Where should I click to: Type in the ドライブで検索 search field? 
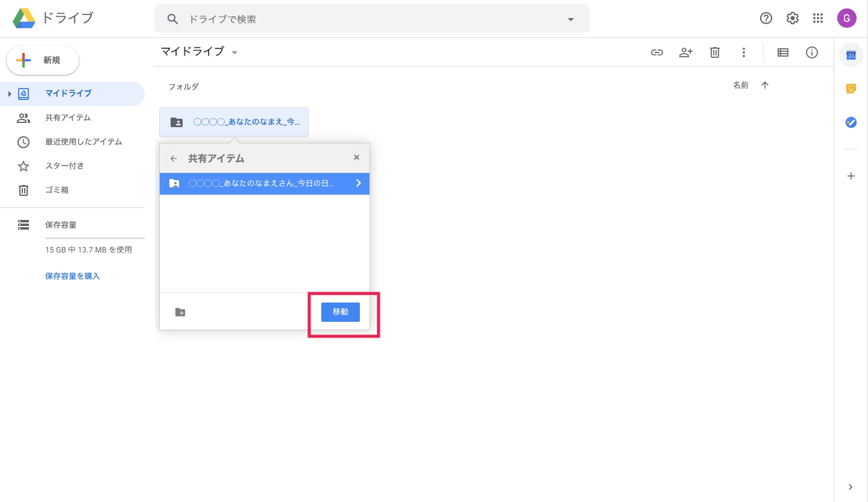tap(372, 19)
